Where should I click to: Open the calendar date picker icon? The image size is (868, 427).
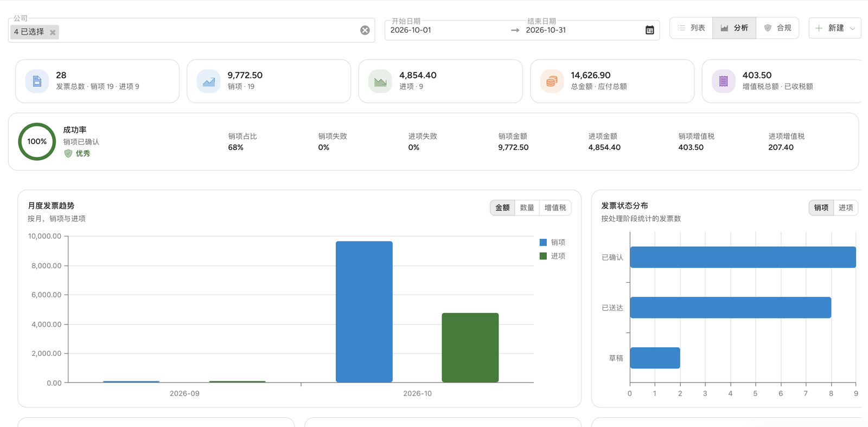(x=649, y=30)
